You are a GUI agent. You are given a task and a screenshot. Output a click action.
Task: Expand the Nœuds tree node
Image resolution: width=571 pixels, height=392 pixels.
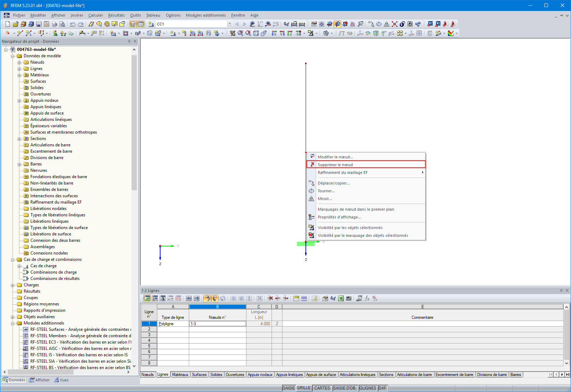(x=19, y=63)
